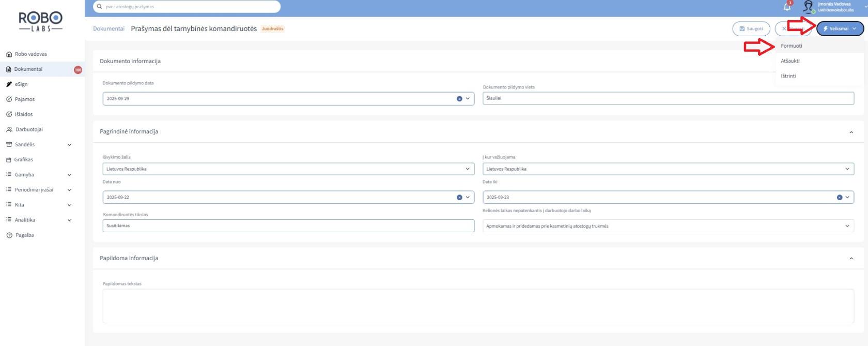This screenshot has width=868, height=346.
Task: Click the Saugoti save button
Action: 751,28
